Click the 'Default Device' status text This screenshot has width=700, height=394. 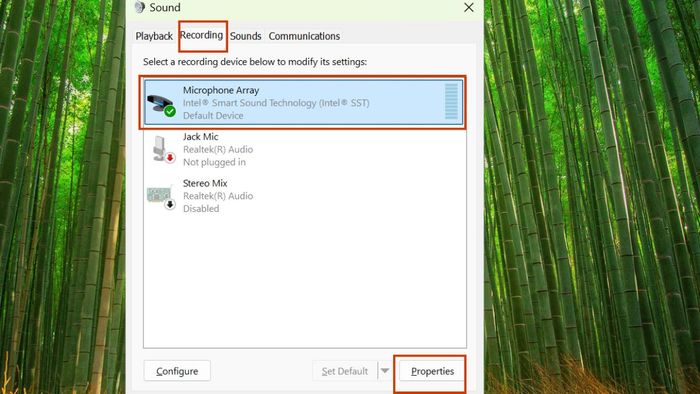213,116
